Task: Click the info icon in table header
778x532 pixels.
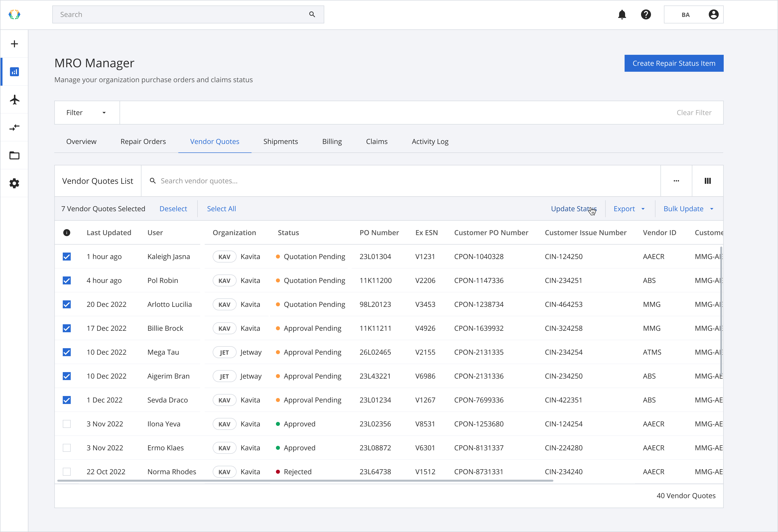Action: coord(67,233)
